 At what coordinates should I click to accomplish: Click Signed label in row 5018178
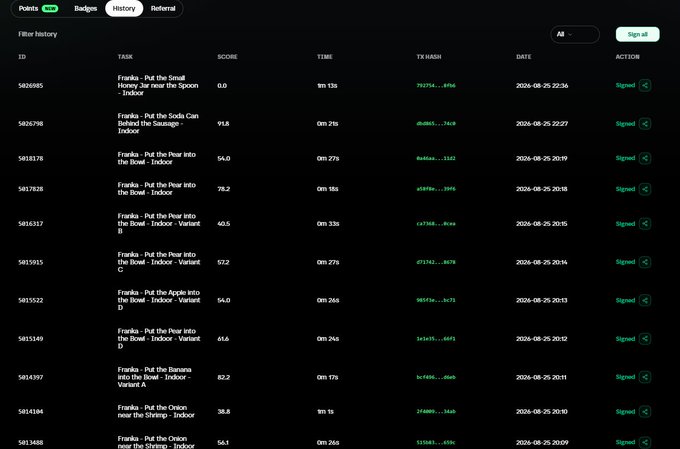pos(625,158)
